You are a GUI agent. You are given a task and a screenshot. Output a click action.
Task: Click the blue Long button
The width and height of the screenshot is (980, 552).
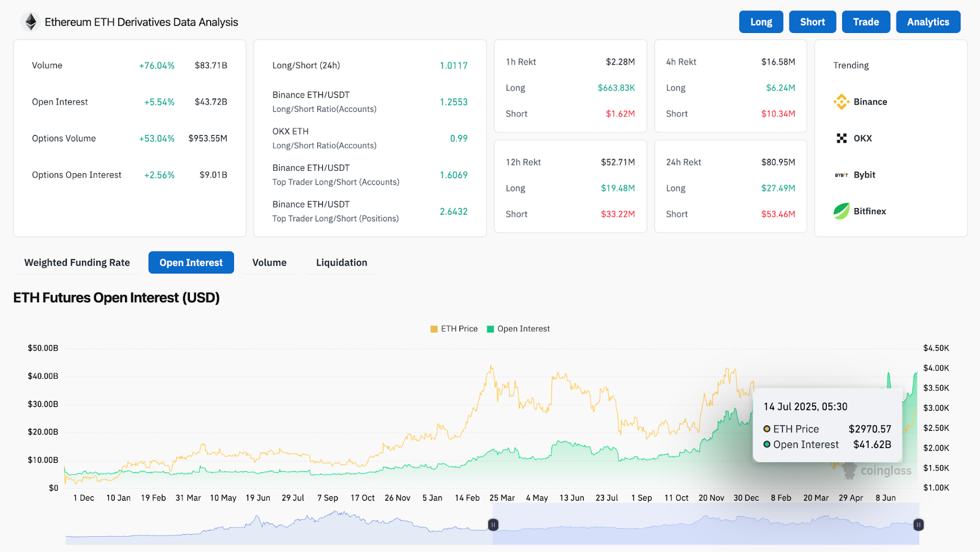point(761,22)
